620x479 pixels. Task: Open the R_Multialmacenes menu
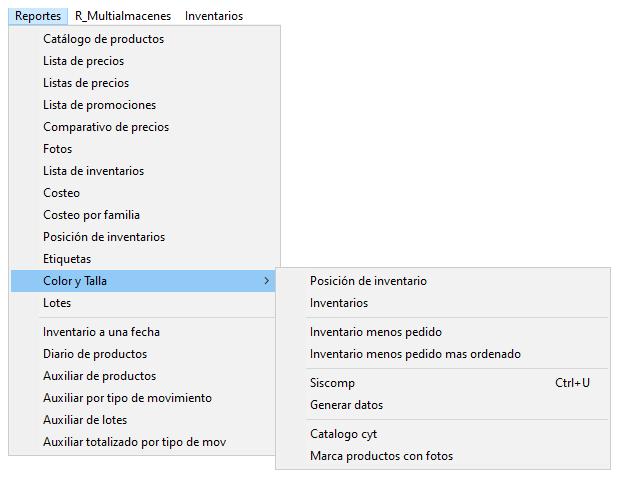tap(123, 16)
